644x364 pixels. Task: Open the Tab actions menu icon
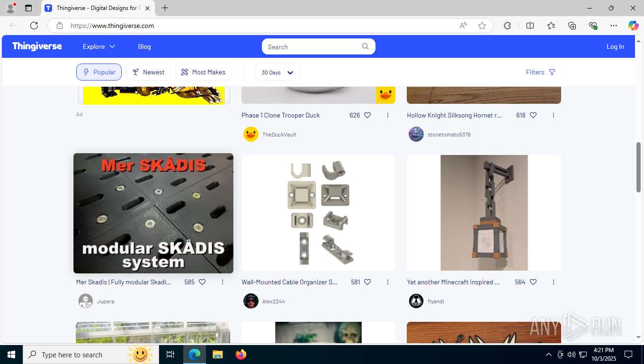tap(28, 8)
